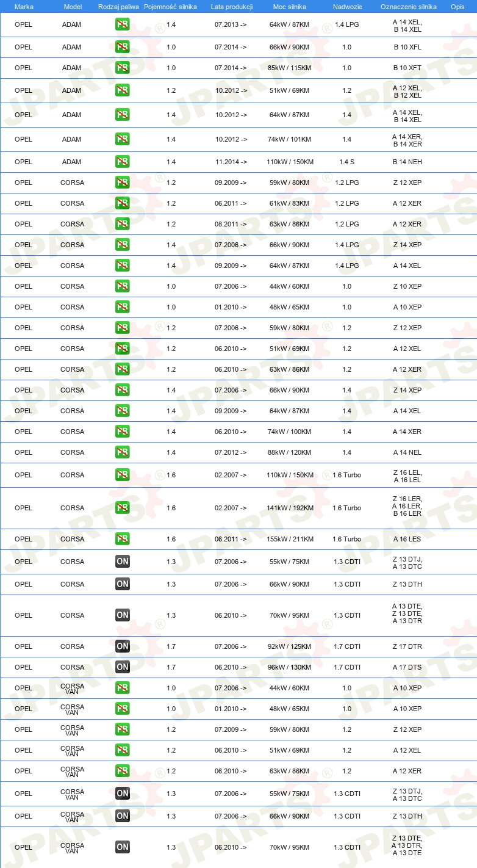Click the Rodzaj paliwa column header
477x868 pixels.
118,6
